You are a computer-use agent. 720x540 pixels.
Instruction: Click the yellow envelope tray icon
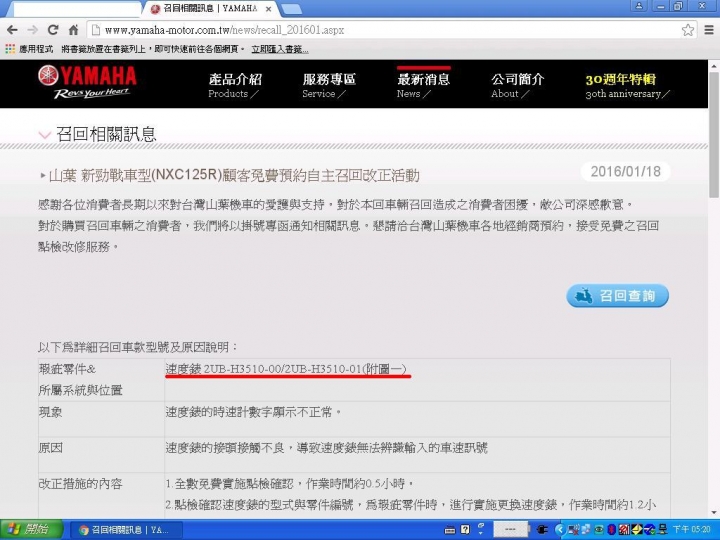point(637,529)
